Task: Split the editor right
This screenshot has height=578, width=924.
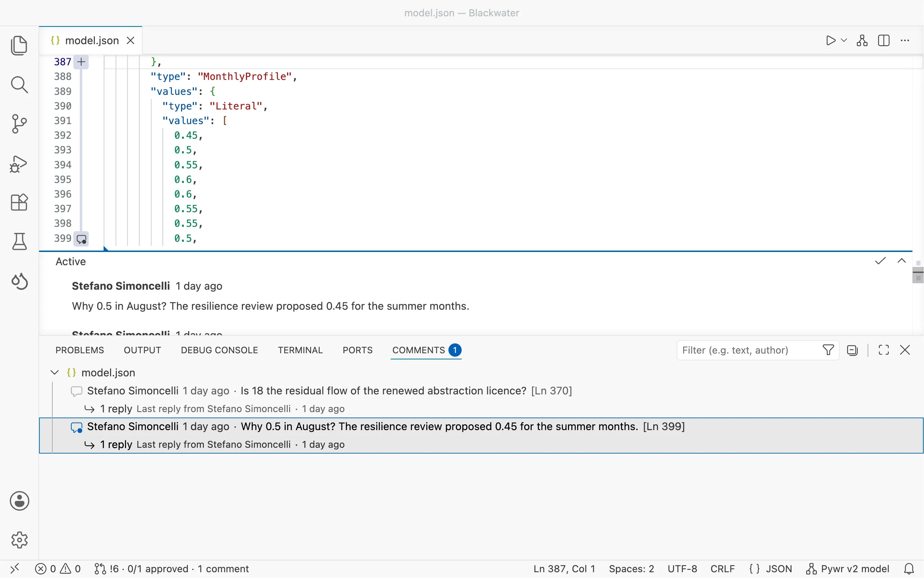Action: [884, 40]
